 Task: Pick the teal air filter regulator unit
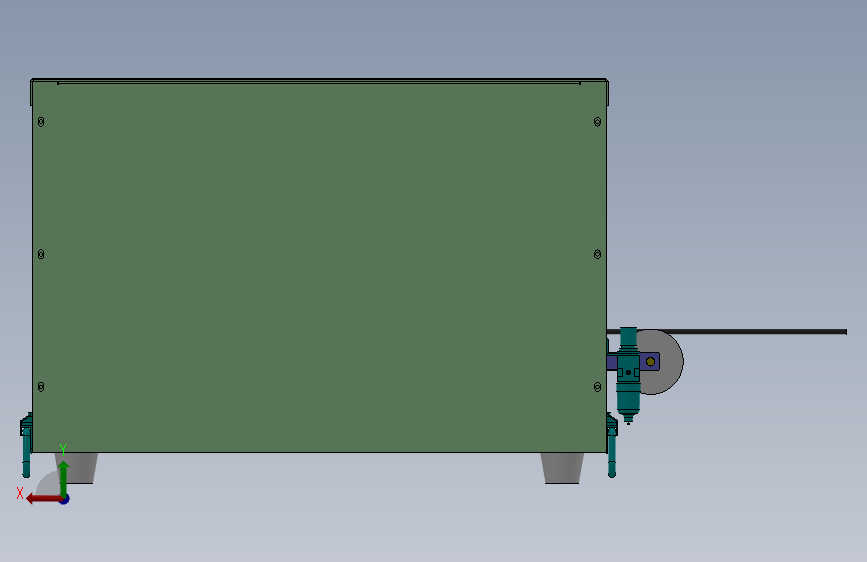(628, 374)
